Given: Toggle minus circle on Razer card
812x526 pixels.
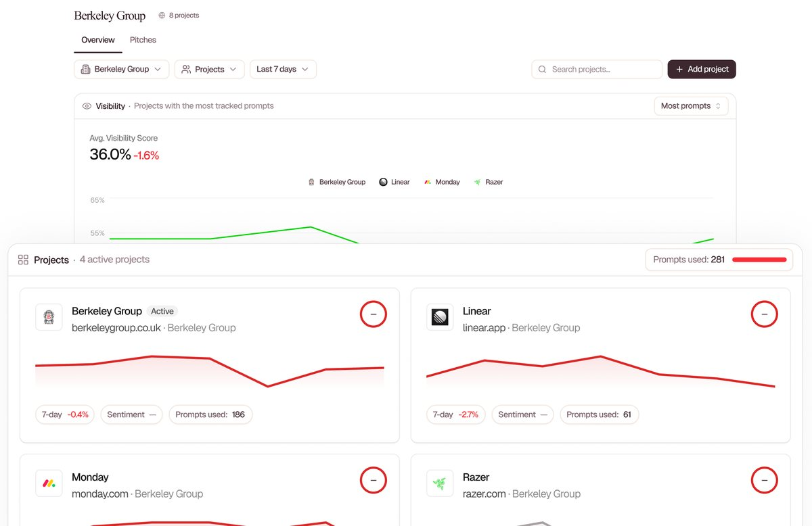Looking at the screenshot, I should [765, 481].
